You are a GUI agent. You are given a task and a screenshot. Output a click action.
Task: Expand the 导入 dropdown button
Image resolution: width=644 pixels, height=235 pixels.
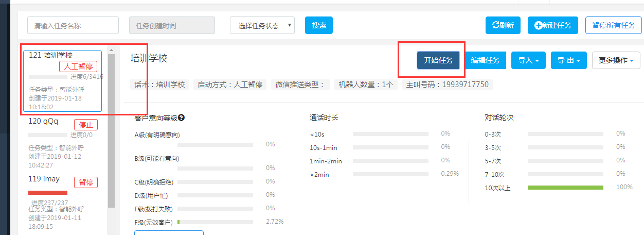tap(528, 60)
